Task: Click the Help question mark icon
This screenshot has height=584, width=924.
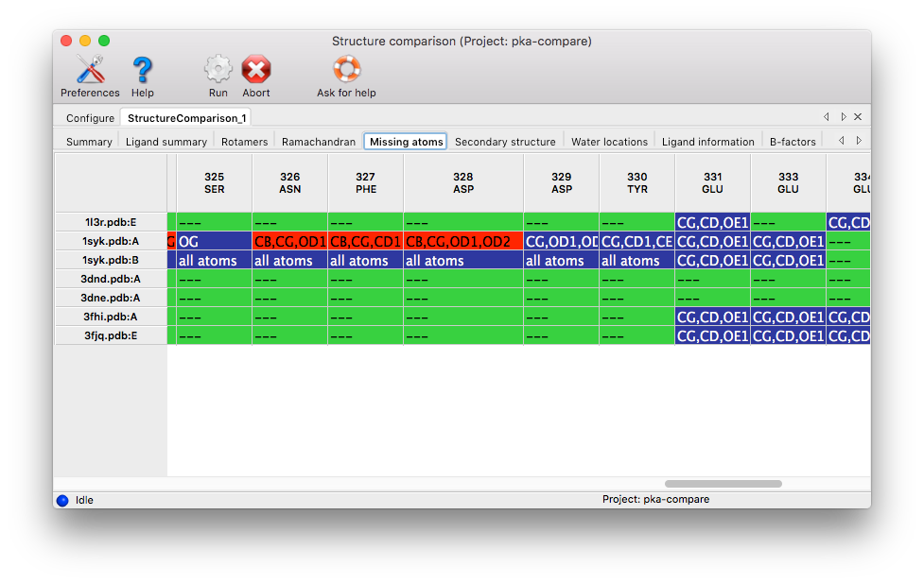Action: (x=142, y=70)
